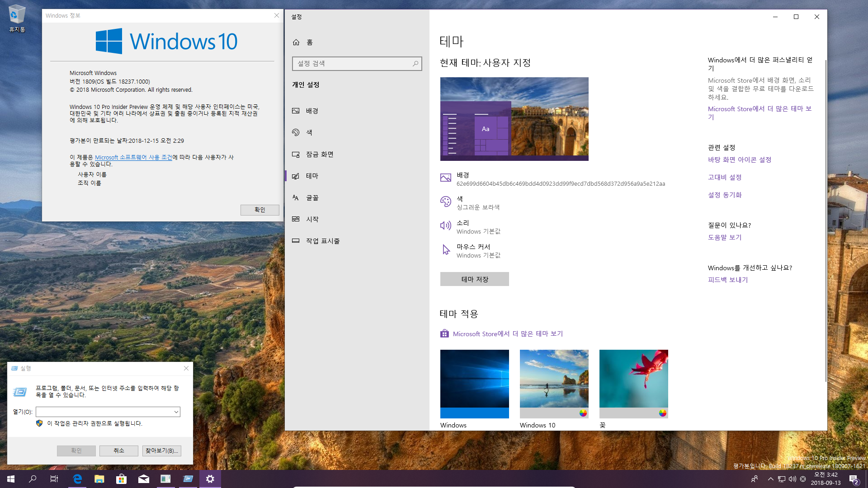Open Send feedback link
This screenshot has width=868, height=488.
pyautogui.click(x=728, y=280)
